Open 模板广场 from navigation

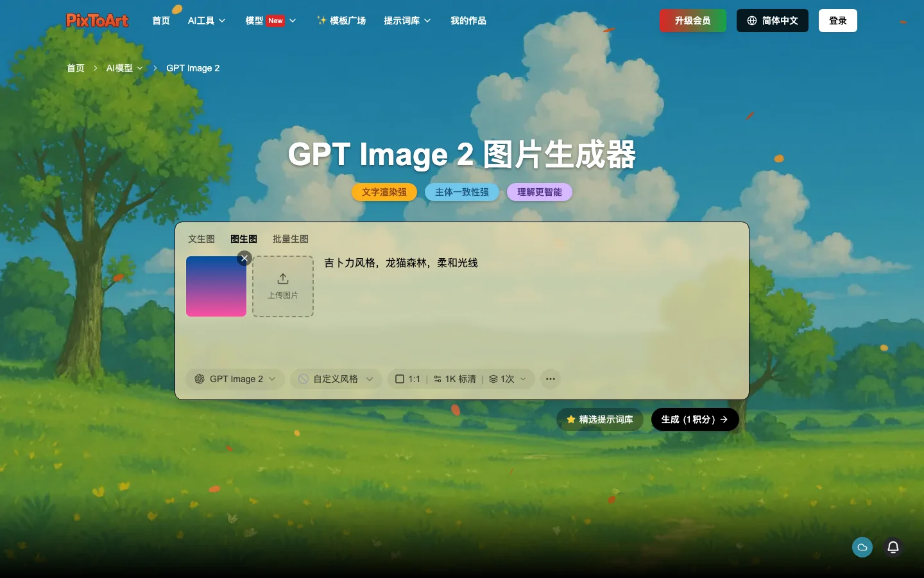[341, 21]
